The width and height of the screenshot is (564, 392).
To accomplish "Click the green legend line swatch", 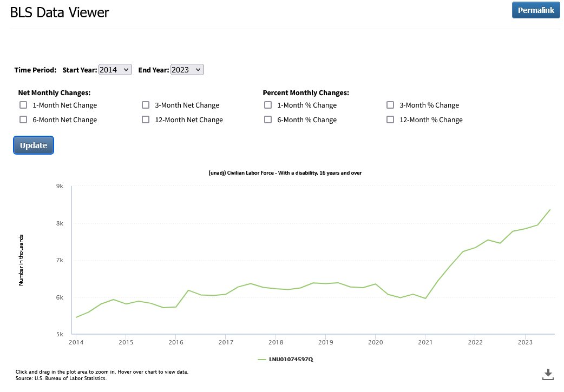I will (263, 359).
